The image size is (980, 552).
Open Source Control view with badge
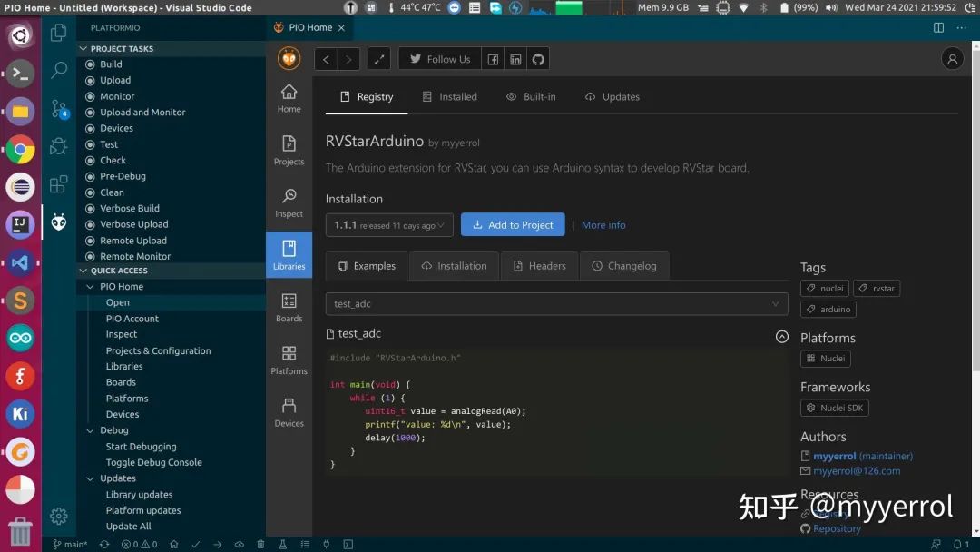pos(59,109)
